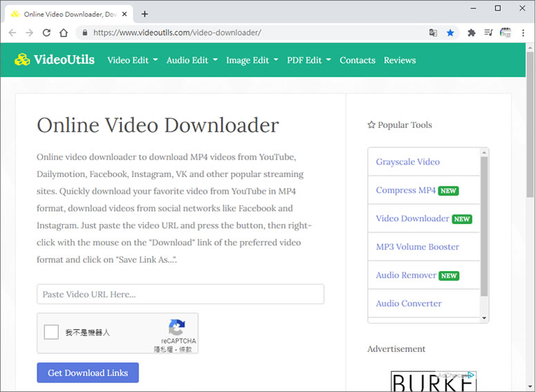Viewport: 536px width, 392px height.
Task: Click the Advertisement label text
Action: pyautogui.click(x=396, y=349)
